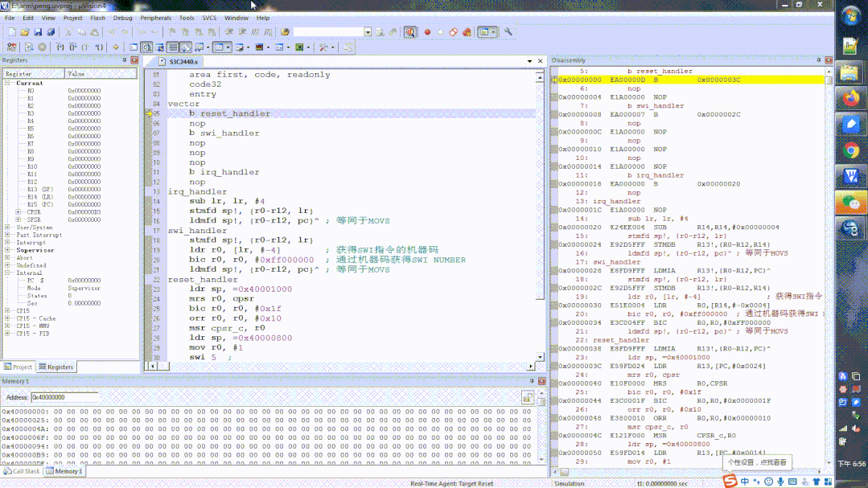
Task: Expand the Fast Interrupt register group
Action: [x=8, y=235]
